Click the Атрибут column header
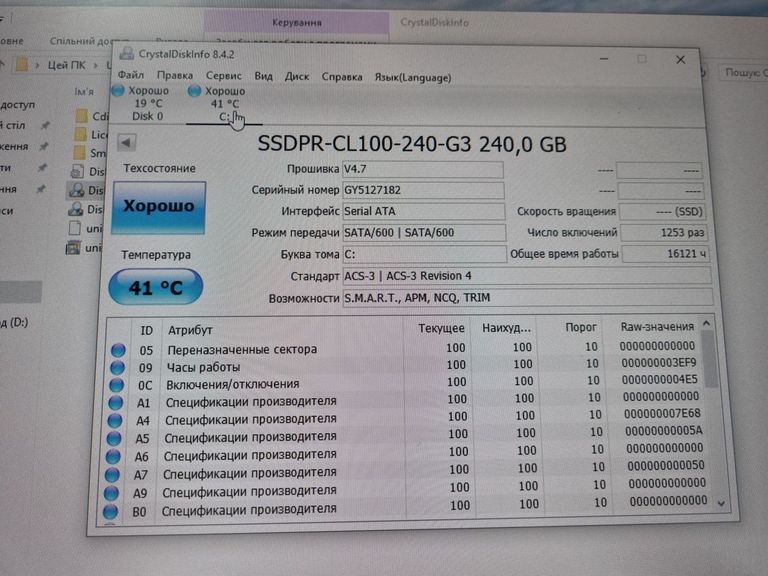768x576 pixels. (x=190, y=331)
